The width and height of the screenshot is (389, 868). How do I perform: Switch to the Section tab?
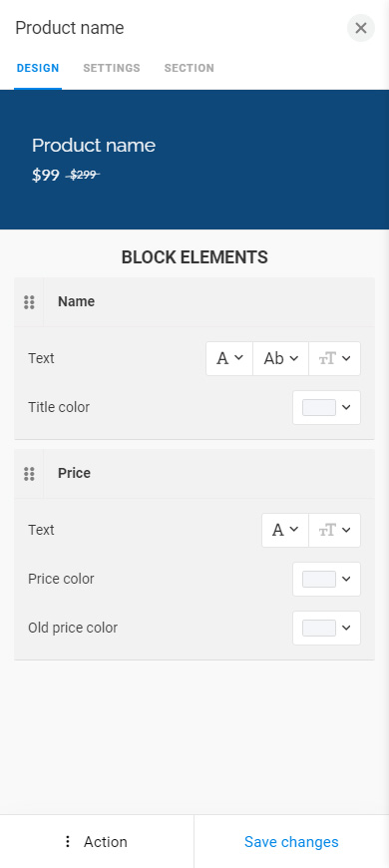190,68
